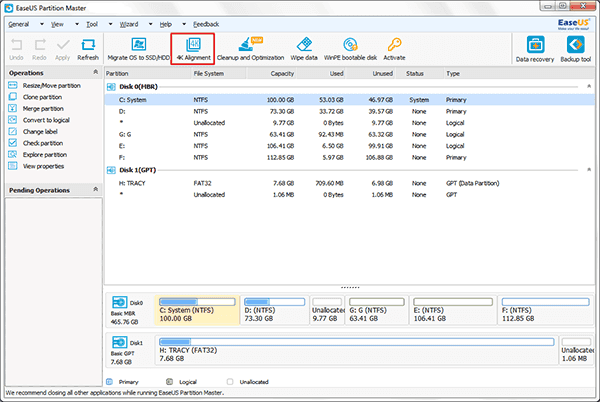
Task: Expand the dropdown arrow after View
Action: click(77, 24)
